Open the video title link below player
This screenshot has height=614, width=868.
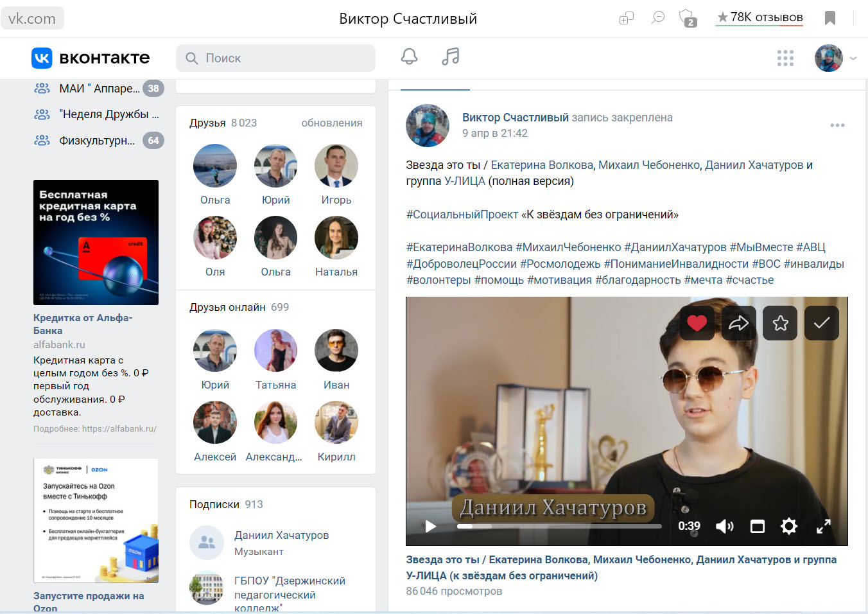coord(621,568)
